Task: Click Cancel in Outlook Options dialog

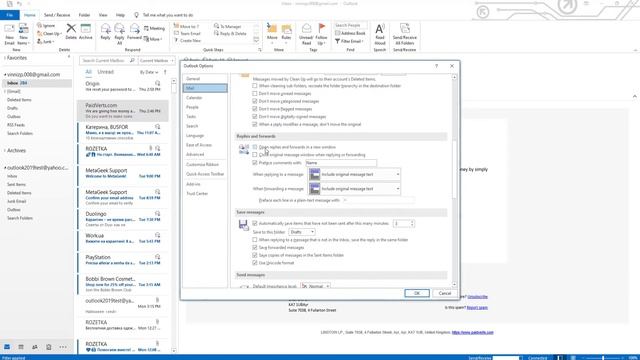Action: tap(444, 293)
